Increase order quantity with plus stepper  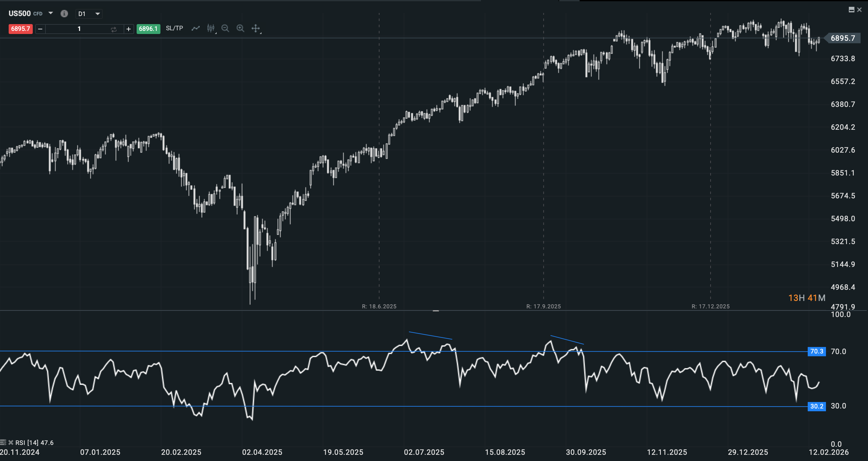[129, 29]
